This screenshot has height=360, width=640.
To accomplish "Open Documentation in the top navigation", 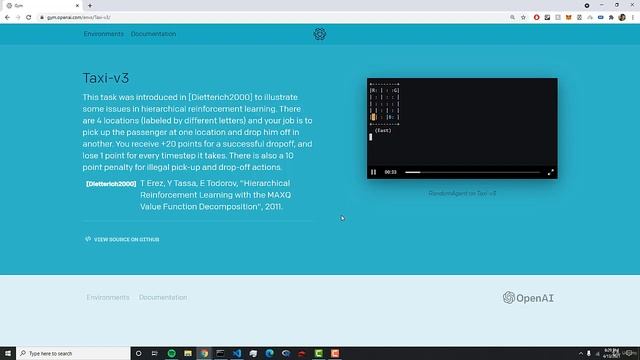I will [x=153, y=34].
